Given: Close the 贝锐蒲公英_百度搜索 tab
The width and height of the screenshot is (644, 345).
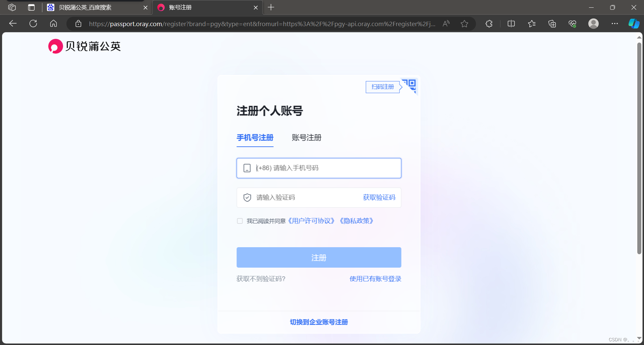Looking at the screenshot, I should point(146,7).
